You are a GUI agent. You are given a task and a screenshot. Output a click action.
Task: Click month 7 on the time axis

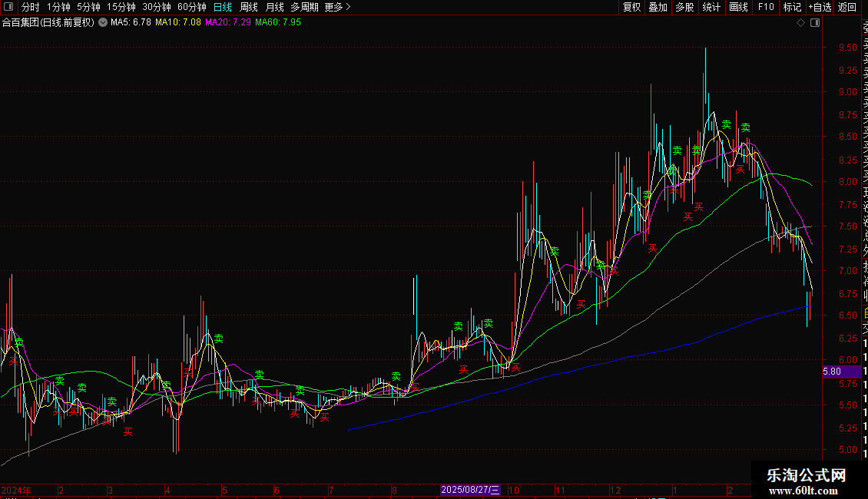coord(331,490)
